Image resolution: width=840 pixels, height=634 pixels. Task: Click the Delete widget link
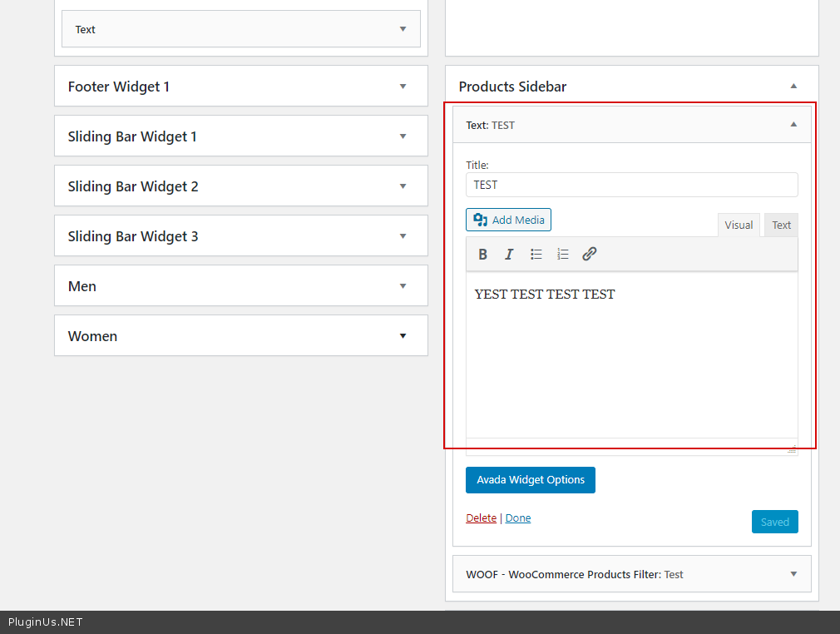[481, 518]
